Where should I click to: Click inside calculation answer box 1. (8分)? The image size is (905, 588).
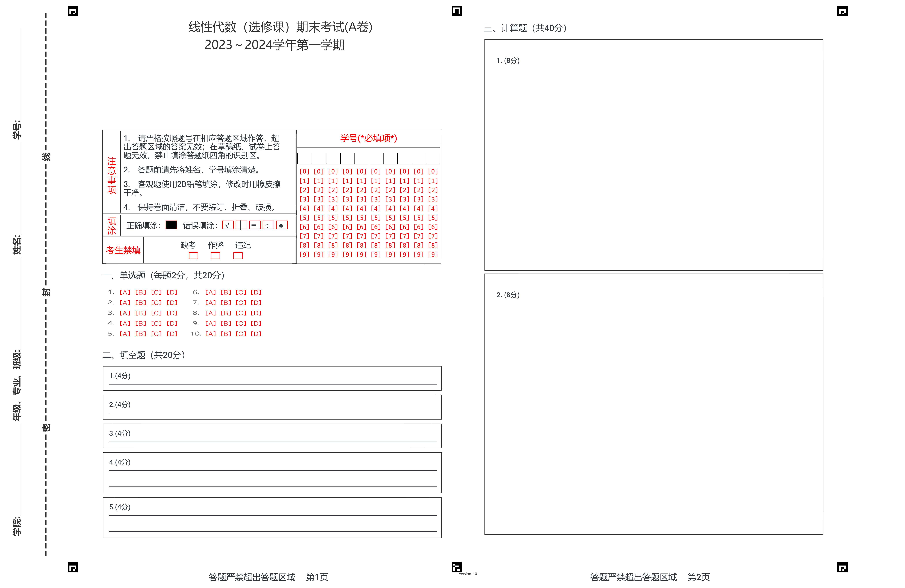pos(654,155)
